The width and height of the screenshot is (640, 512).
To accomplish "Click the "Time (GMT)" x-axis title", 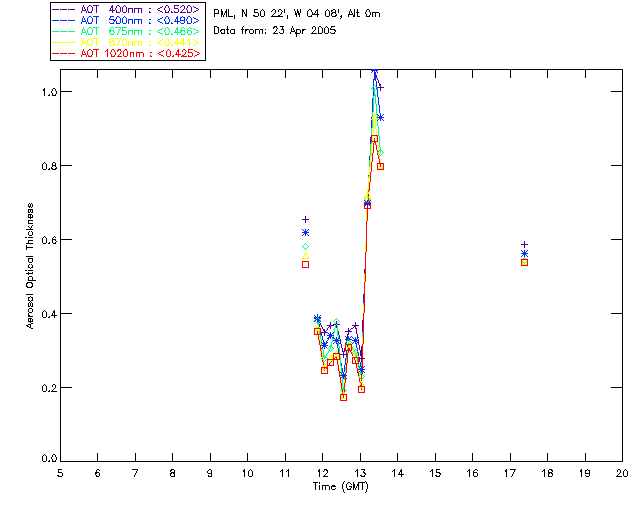I will 341,487.
